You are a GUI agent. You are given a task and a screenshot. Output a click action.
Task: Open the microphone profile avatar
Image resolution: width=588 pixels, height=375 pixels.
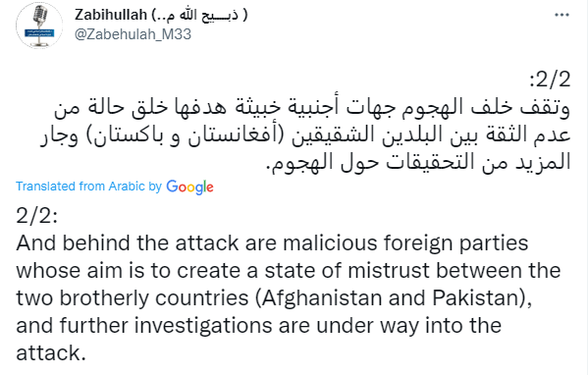pos(39,26)
